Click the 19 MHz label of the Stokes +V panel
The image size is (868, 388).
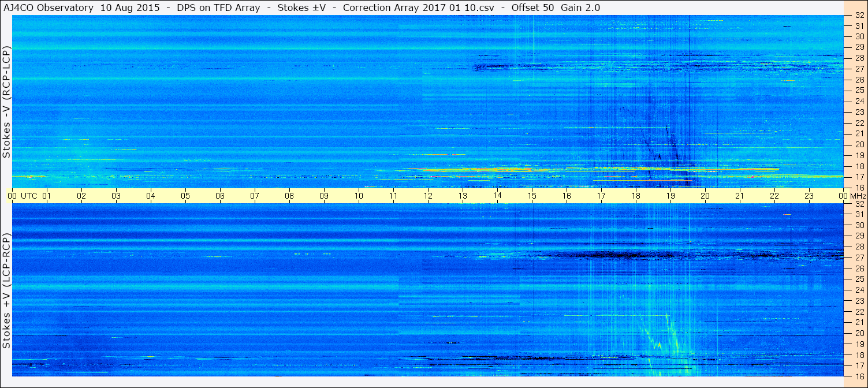pos(859,344)
